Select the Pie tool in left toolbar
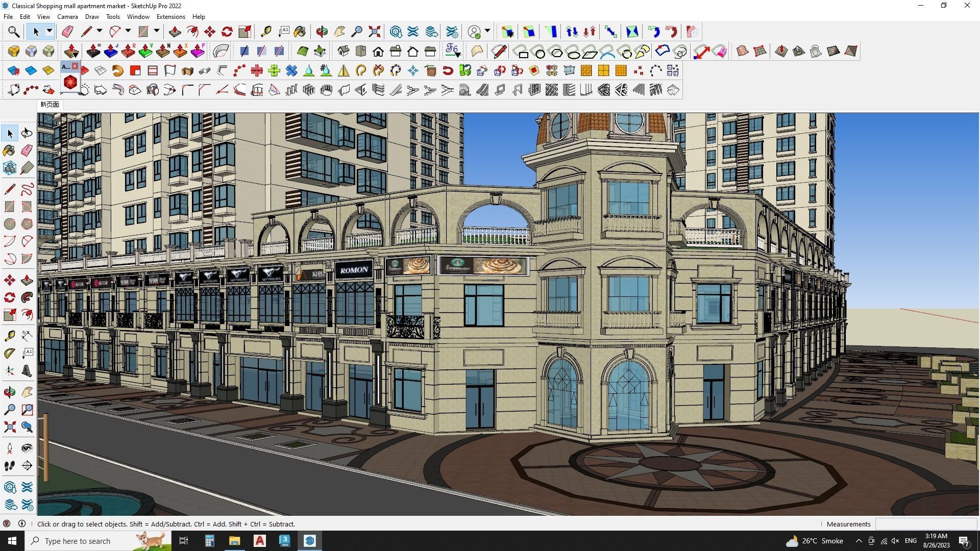Image resolution: width=980 pixels, height=551 pixels. (27, 259)
